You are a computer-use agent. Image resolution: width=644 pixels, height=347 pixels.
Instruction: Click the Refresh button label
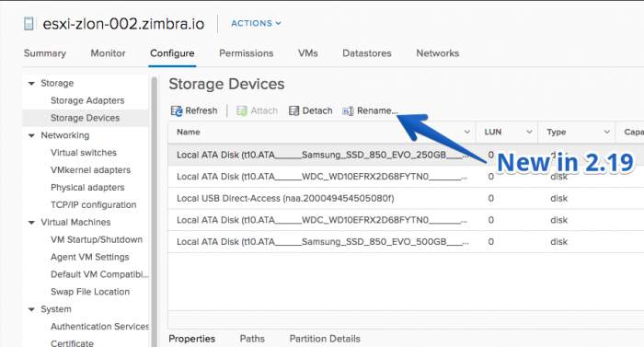coord(201,111)
